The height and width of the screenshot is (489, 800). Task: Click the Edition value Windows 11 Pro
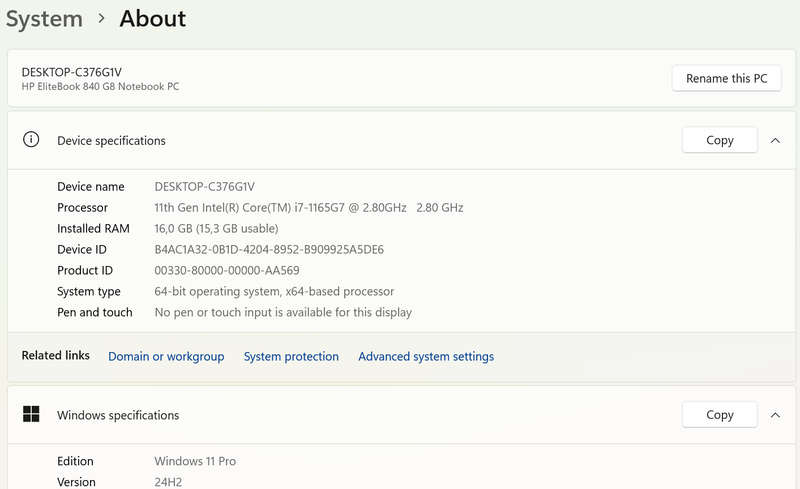click(x=195, y=461)
